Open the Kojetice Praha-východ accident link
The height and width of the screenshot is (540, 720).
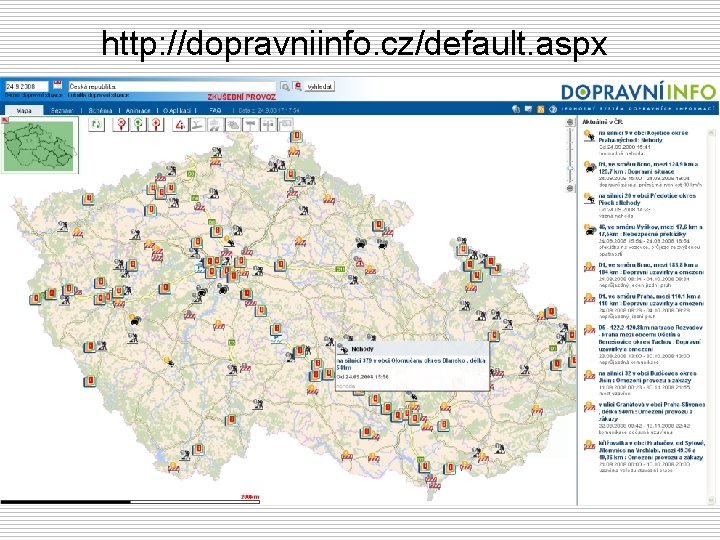[x=643, y=136]
